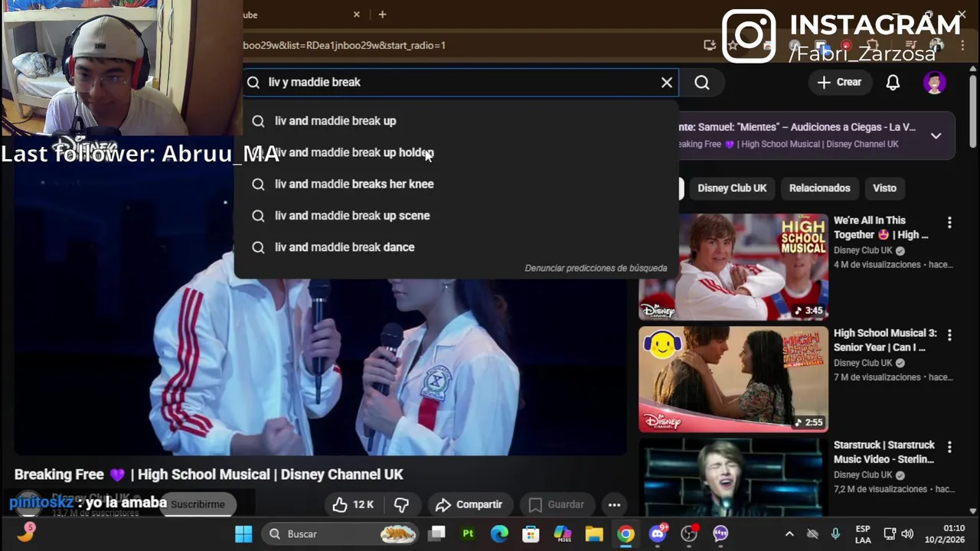The width and height of the screenshot is (980, 551).
Task: Open options for 'We're All In This Together' video
Action: click(949, 223)
